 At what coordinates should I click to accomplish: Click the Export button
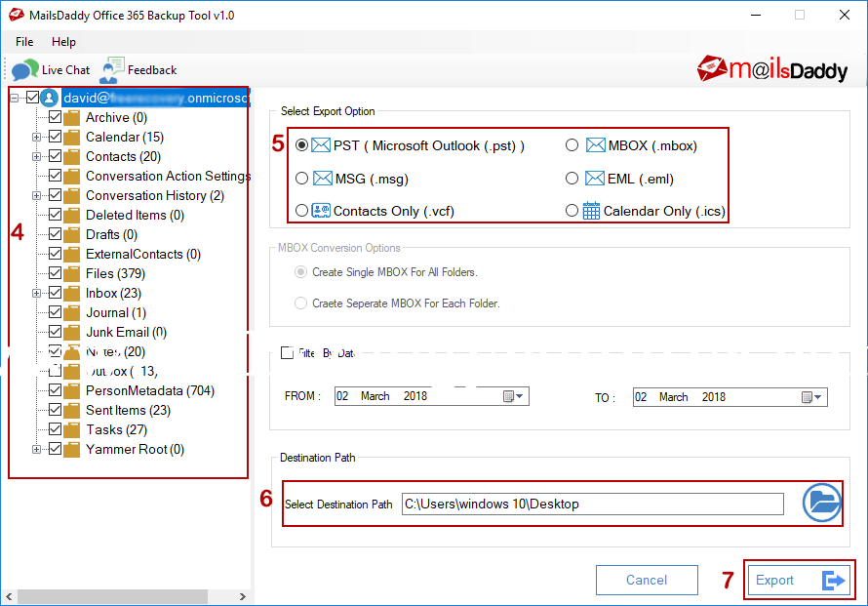[x=799, y=580]
